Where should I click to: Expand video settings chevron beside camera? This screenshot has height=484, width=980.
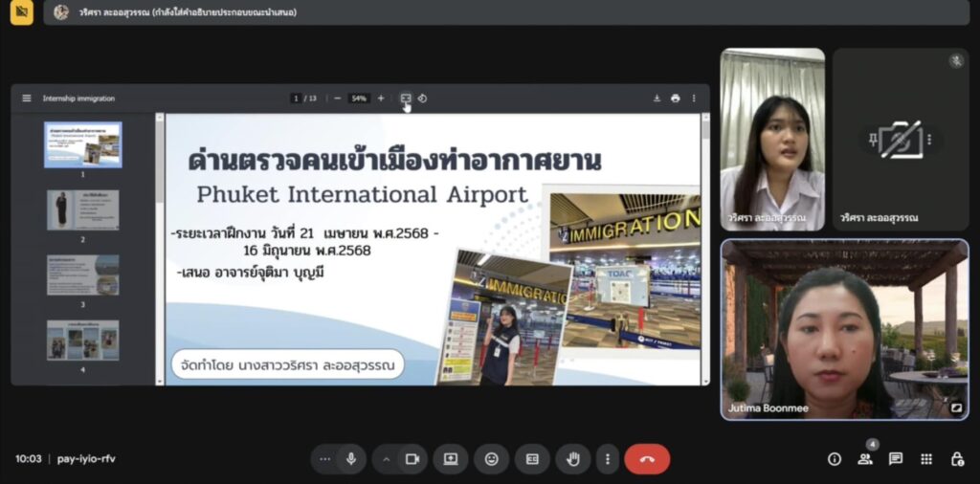[387, 459]
